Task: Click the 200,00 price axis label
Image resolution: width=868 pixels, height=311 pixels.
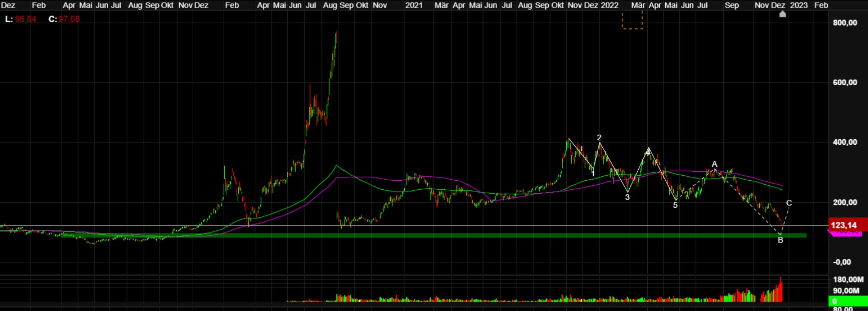Action: point(845,202)
